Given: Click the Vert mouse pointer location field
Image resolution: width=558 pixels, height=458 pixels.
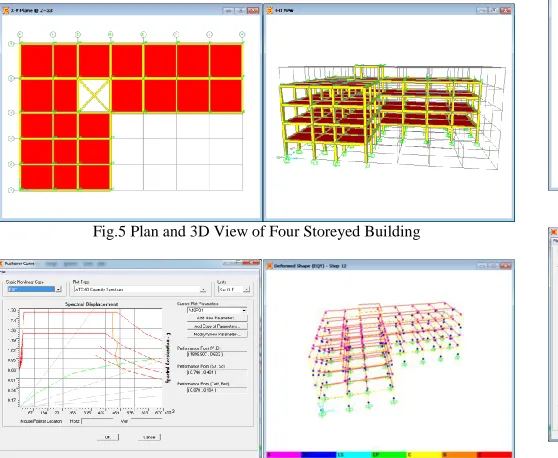Looking at the screenshot, I should 147,421.
